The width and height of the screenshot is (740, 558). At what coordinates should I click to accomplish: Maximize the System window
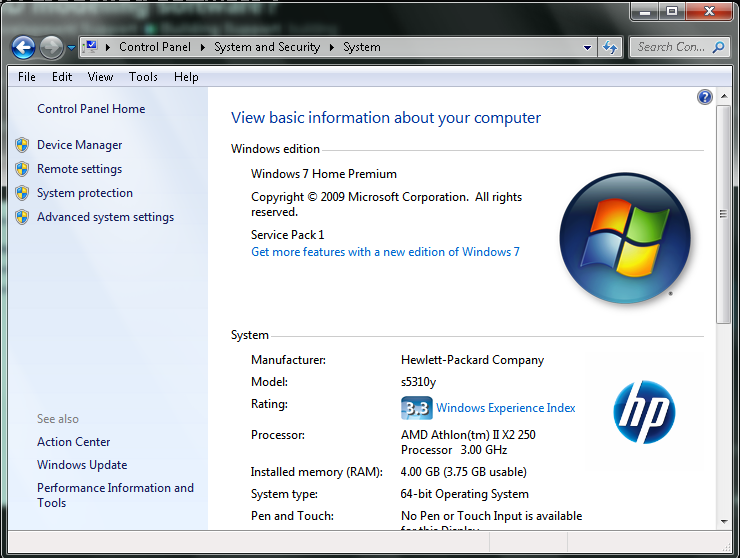point(672,11)
